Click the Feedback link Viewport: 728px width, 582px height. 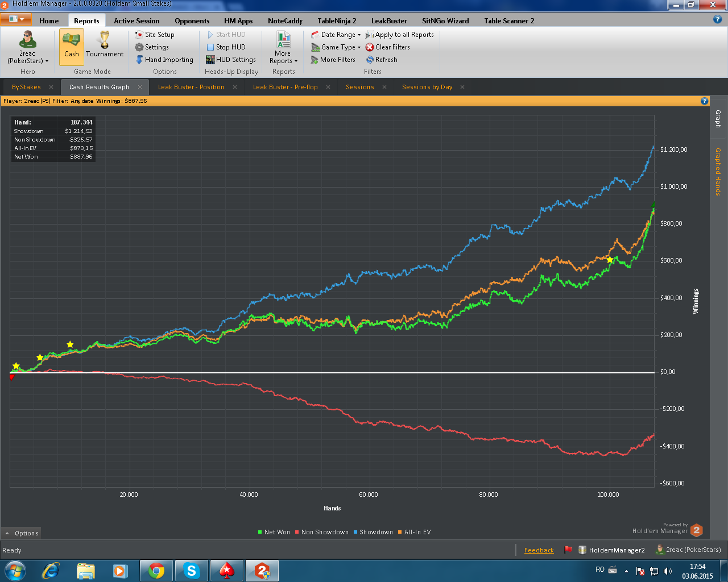539,550
